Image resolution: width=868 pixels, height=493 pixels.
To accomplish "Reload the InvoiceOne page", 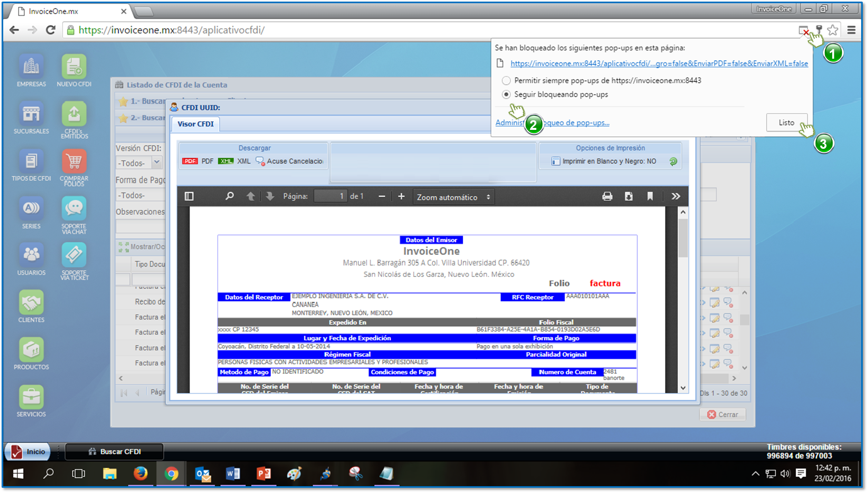I will coord(51,30).
